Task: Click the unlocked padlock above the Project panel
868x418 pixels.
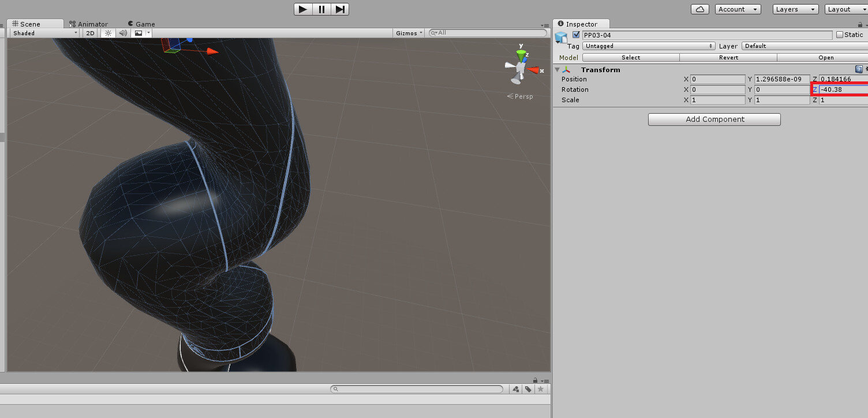Action: [536, 380]
